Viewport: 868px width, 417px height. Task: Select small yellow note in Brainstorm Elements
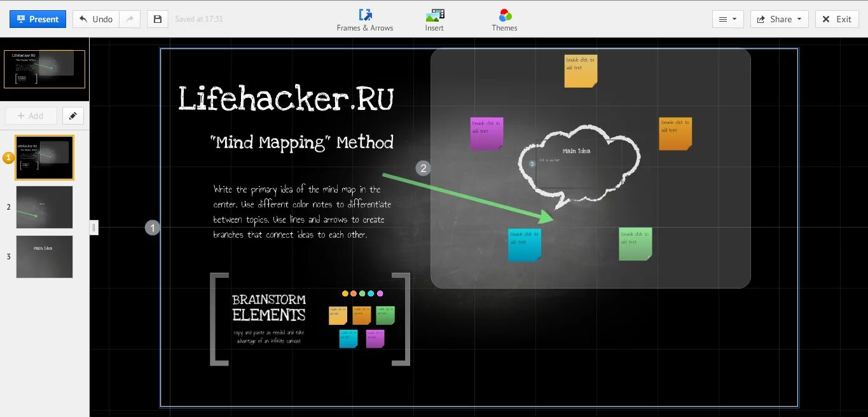pyautogui.click(x=338, y=315)
